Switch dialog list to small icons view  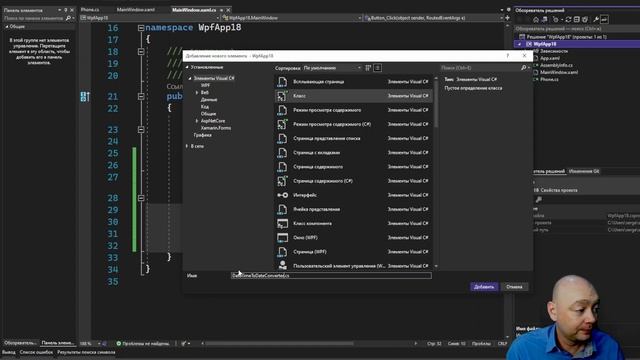tap(368, 68)
